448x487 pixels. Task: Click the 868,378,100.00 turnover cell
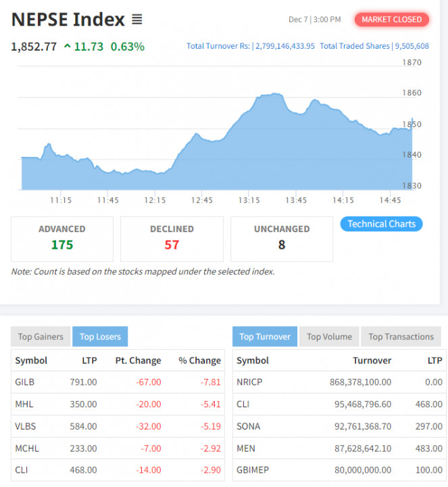point(360,381)
